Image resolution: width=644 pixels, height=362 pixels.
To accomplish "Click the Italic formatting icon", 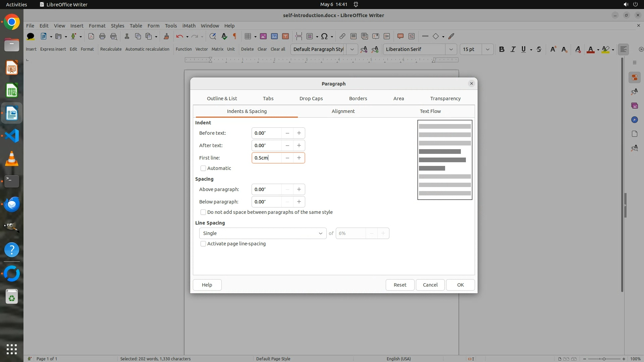I will tap(513, 49).
